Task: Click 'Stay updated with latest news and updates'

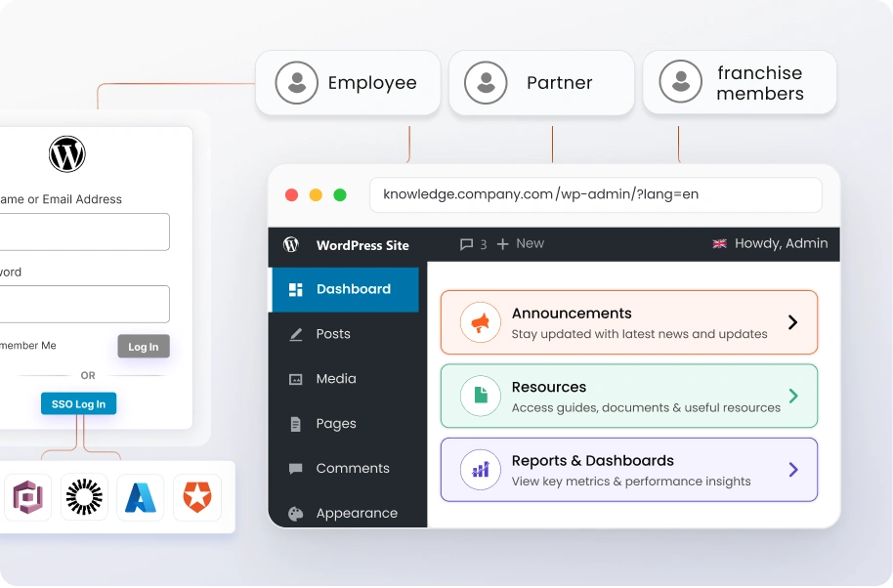Action: (x=639, y=334)
